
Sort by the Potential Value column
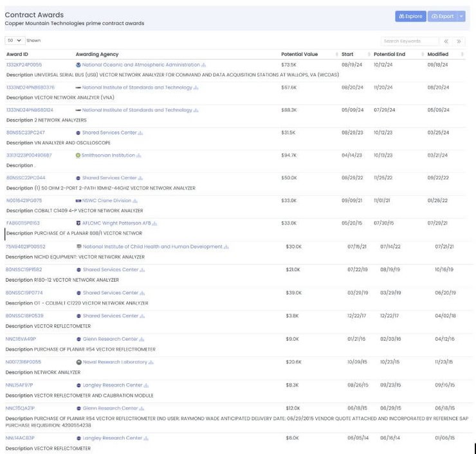[x=299, y=54]
